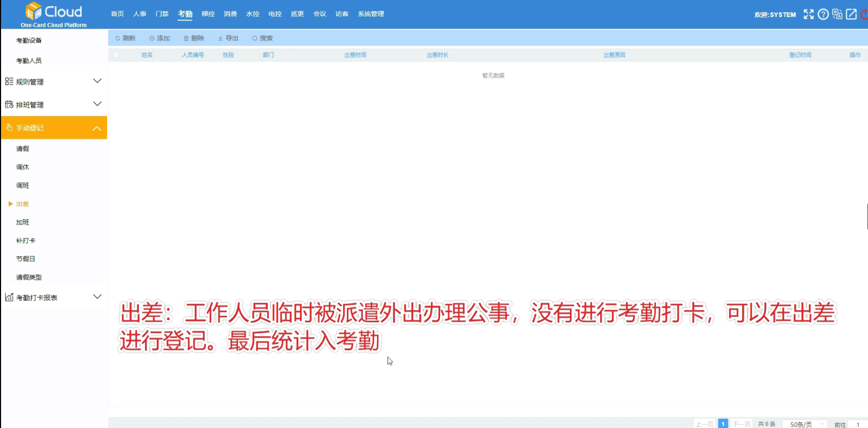
Task: Open the 系统管理 top menu
Action: (371, 14)
